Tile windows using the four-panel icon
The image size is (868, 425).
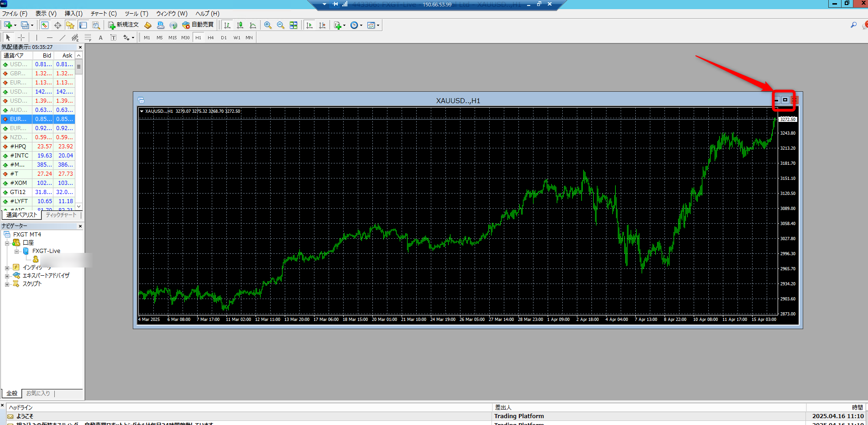[293, 25]
